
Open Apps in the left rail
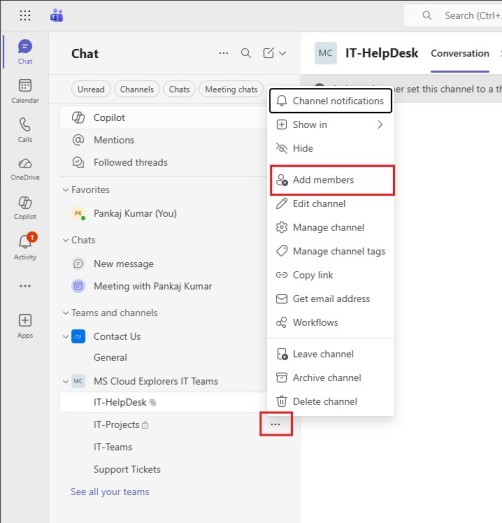(x=25, y=326)
